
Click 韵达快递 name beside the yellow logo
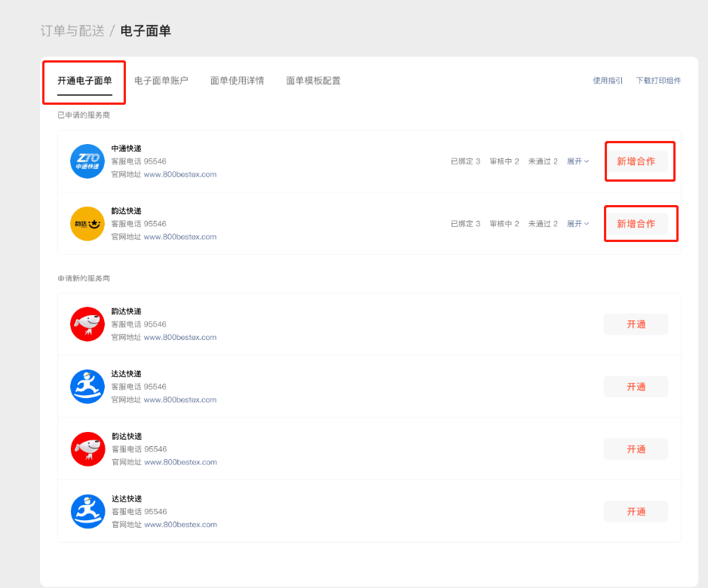click(127, 211)
